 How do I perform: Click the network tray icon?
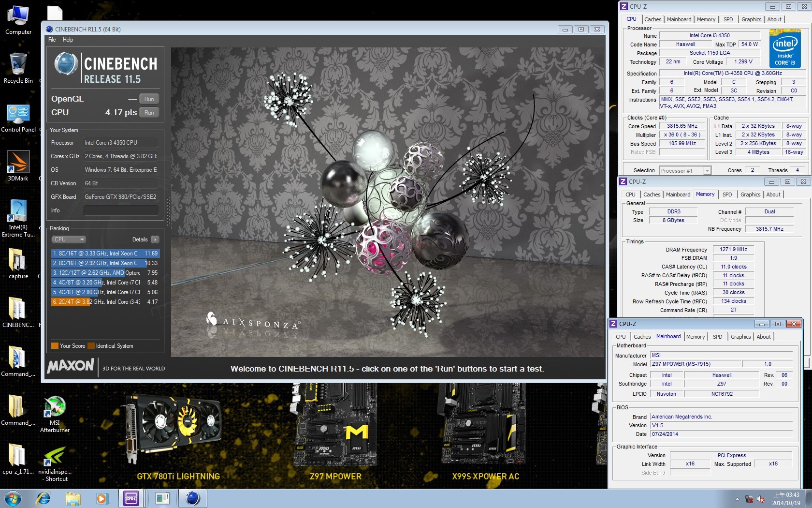point(749,499)
